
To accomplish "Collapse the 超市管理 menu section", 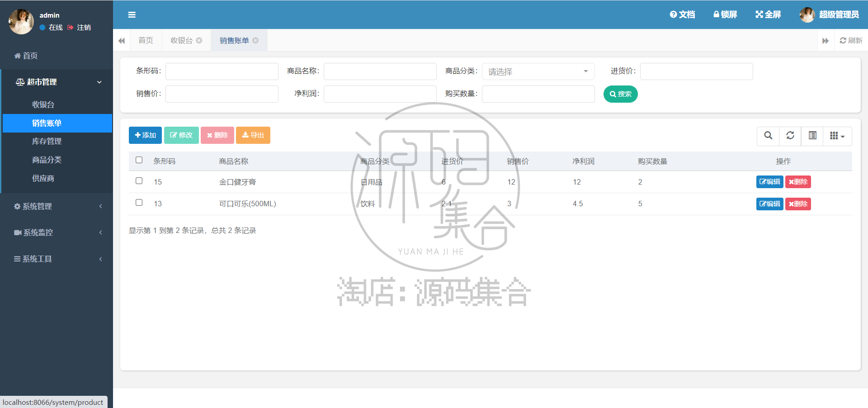I will point(57,82).
